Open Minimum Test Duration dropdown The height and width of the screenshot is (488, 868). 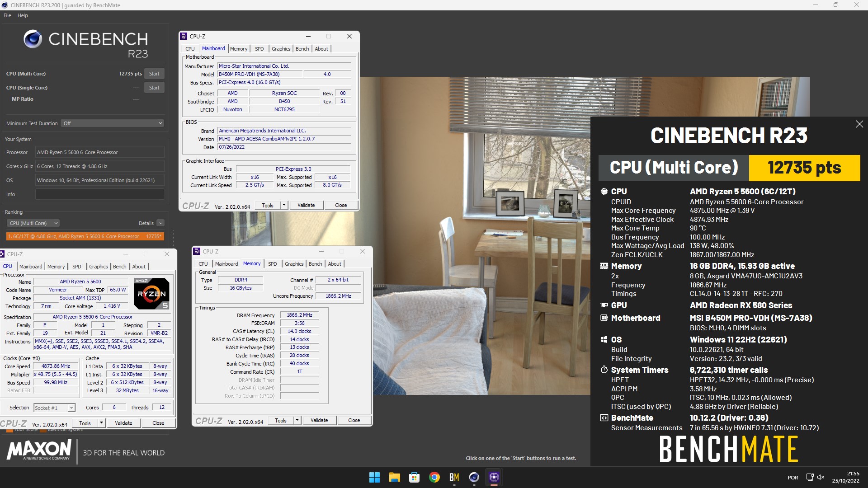point(113,123)
